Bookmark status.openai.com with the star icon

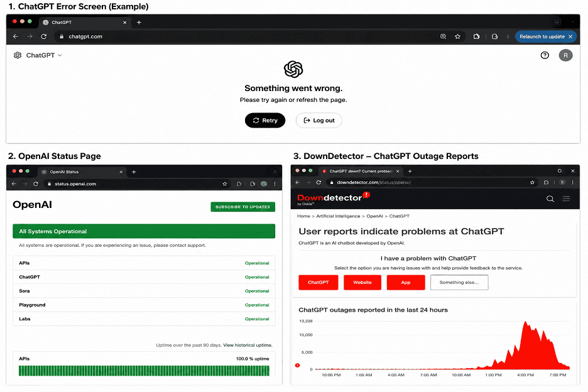coord(225,184)
